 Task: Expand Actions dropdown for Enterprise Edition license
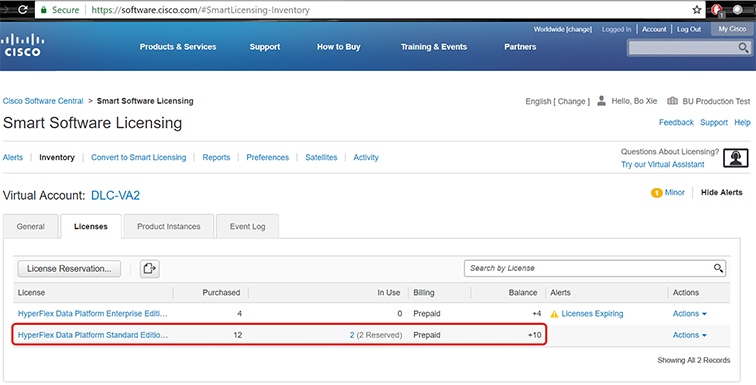click(689, 314)
